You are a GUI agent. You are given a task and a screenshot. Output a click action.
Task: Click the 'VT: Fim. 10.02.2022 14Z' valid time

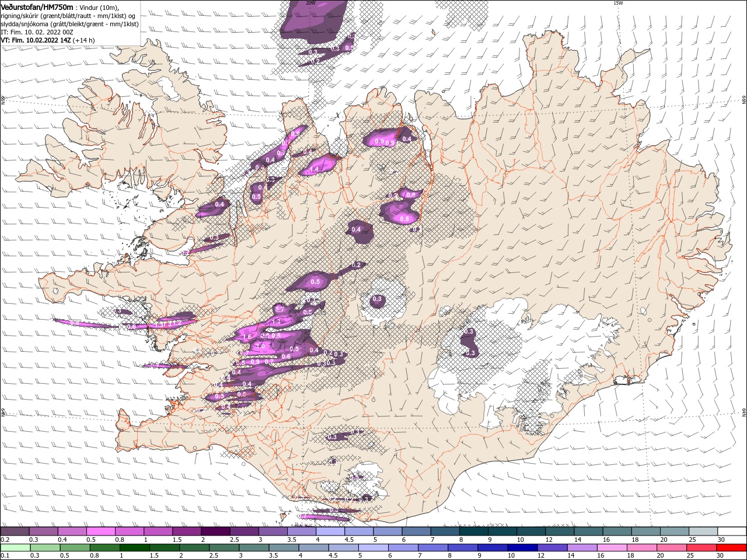pos(36,40)
